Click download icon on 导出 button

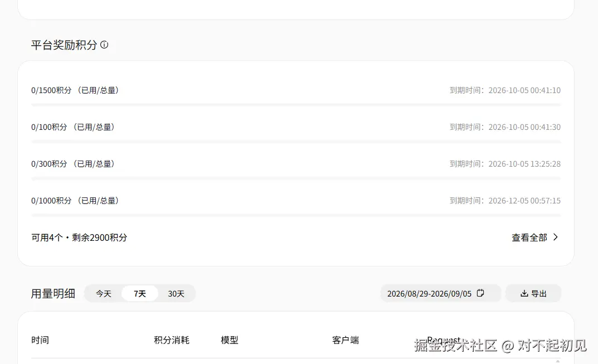(524, 293)
